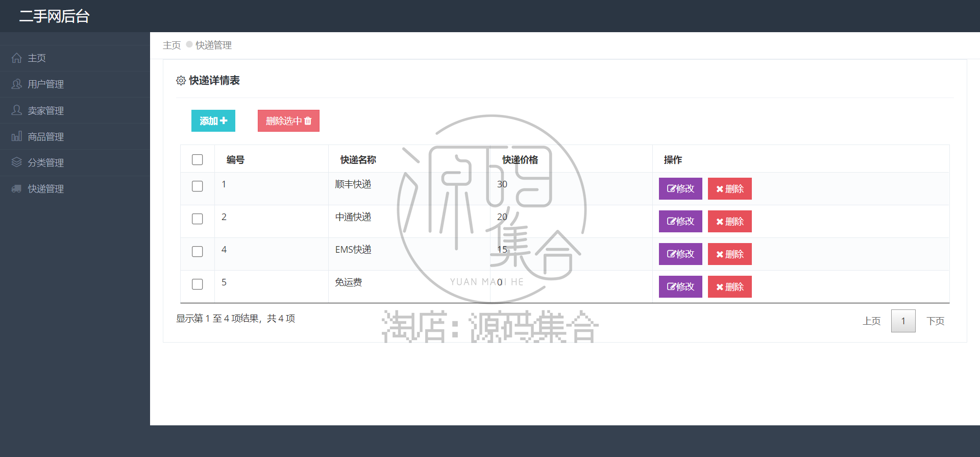The image size is (980, 457).
Task: Delete the 中通快递 row
Action: [x=730, y=222]
